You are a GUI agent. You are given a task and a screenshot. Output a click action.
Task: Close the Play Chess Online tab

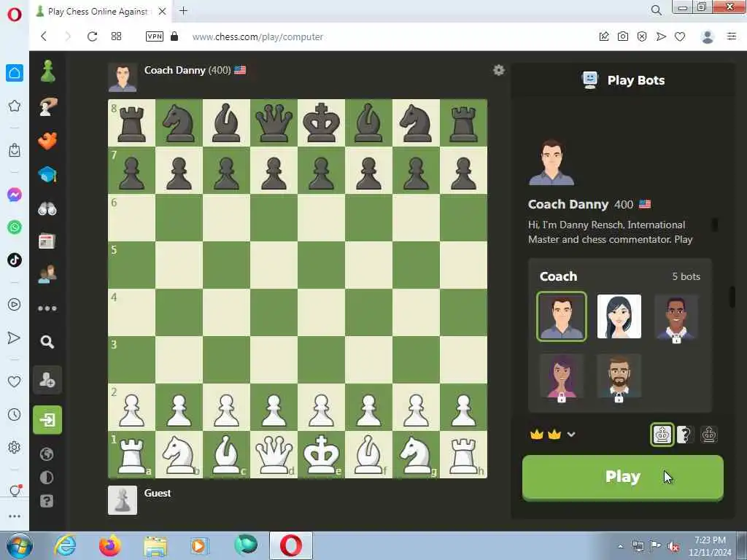pos(162,12)
